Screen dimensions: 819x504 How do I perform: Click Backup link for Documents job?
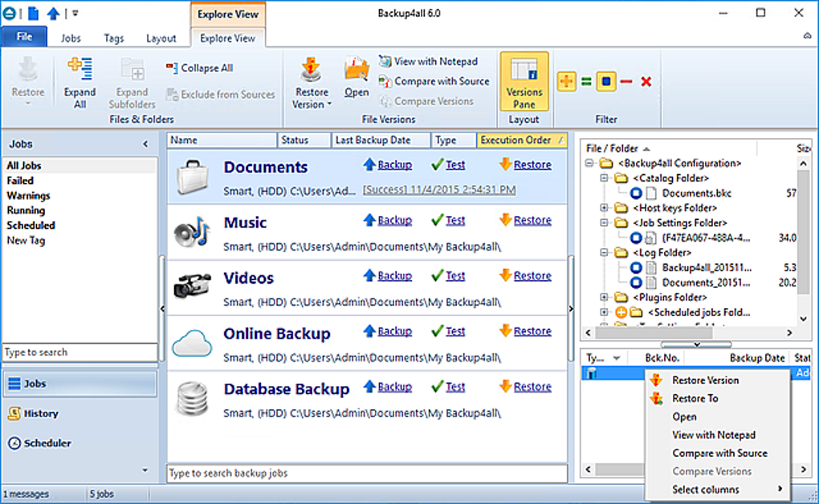(394, 165)
